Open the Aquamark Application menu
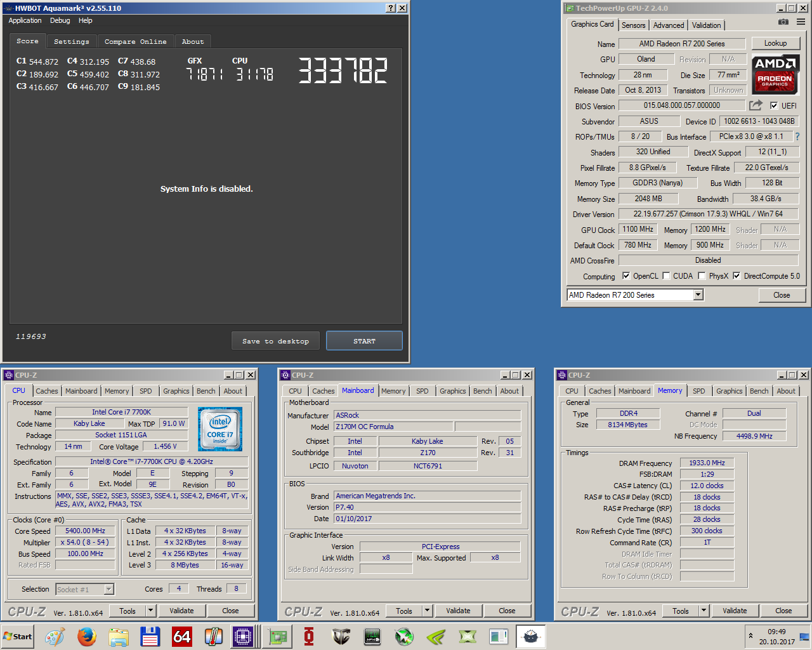The width and height of the screenshot is (812, 650). click(25, 20)
